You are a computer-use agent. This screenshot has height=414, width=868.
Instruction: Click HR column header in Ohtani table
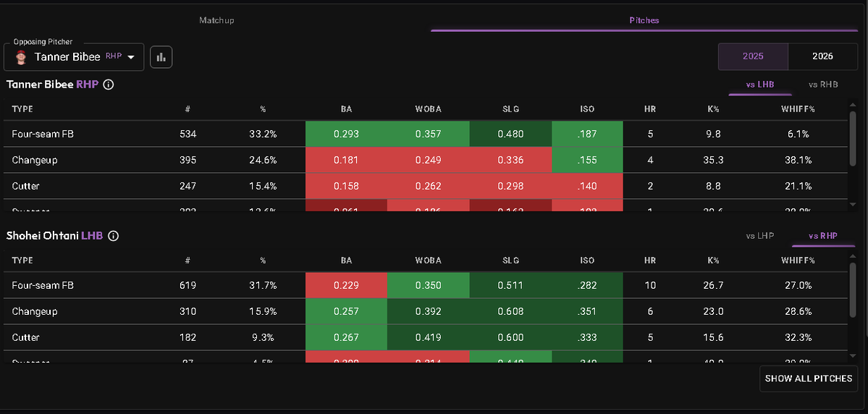(650, 260)
